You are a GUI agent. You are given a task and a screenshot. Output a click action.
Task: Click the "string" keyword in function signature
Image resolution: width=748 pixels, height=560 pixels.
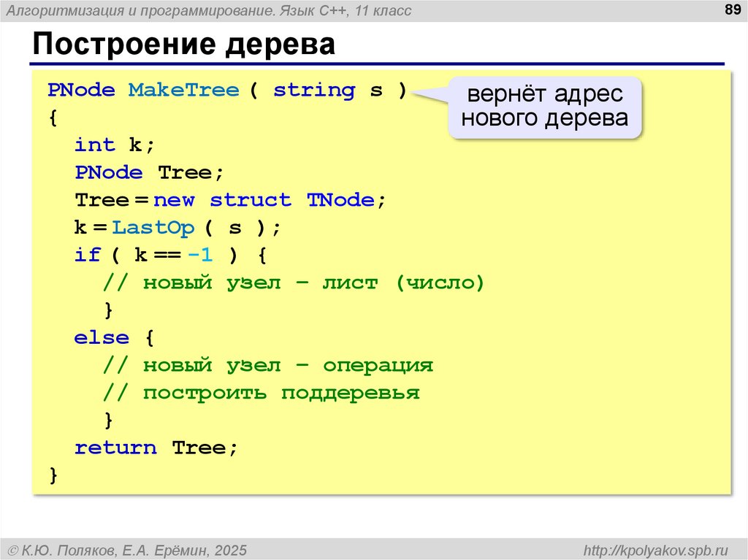pyautogui.click(x=314, y=91)
